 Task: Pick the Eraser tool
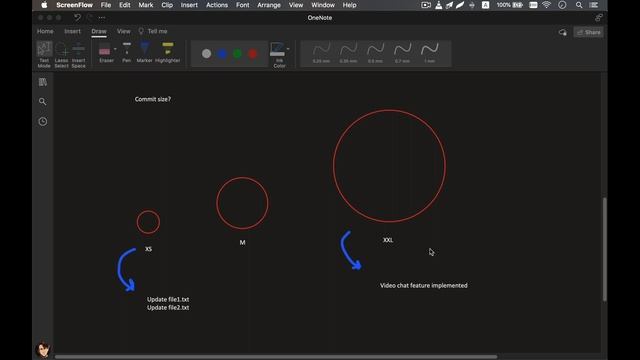click(x=105, y=53)
